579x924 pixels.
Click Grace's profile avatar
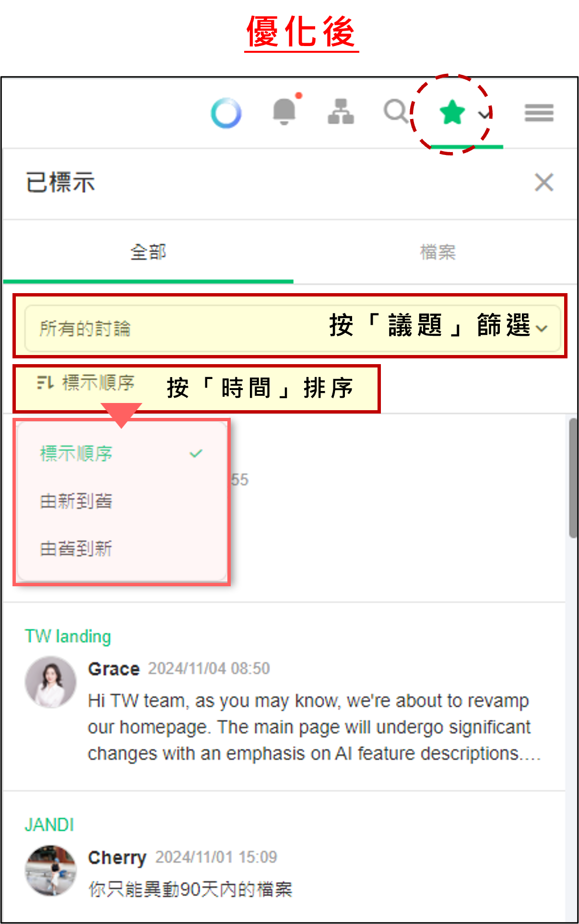point(51,682)
